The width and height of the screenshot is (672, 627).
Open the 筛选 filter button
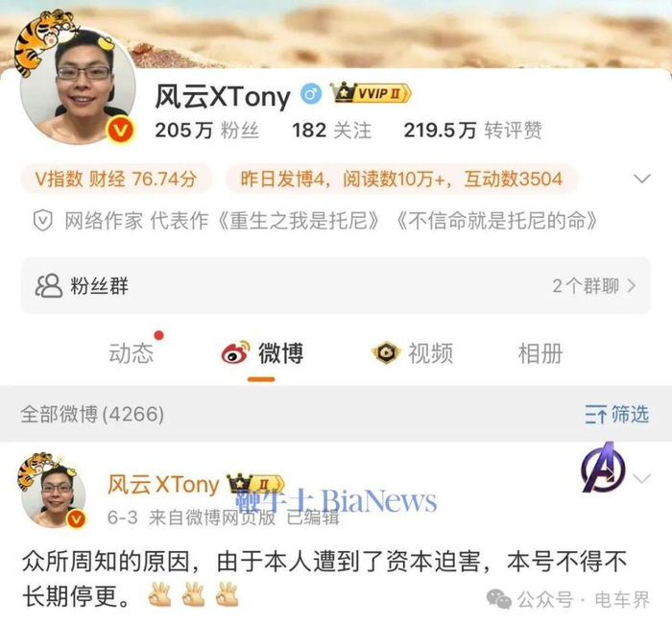click(x=617, y=414)
